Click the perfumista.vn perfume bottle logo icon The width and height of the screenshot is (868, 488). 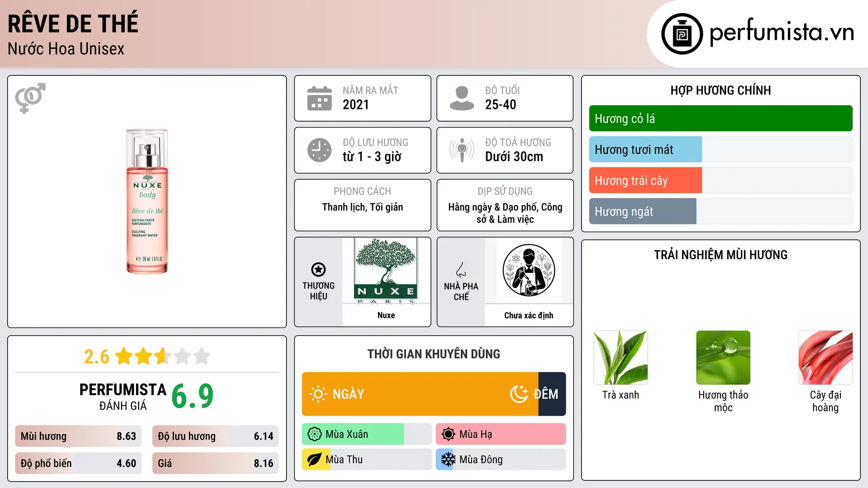coord(682,34)
